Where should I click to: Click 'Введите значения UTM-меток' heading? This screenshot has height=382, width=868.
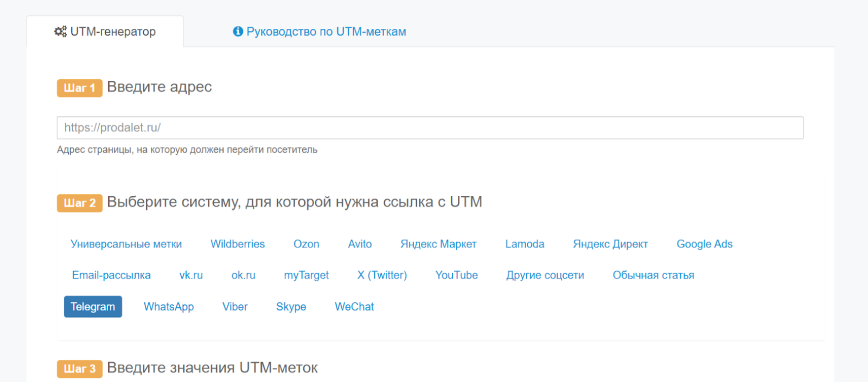[212, 368]
